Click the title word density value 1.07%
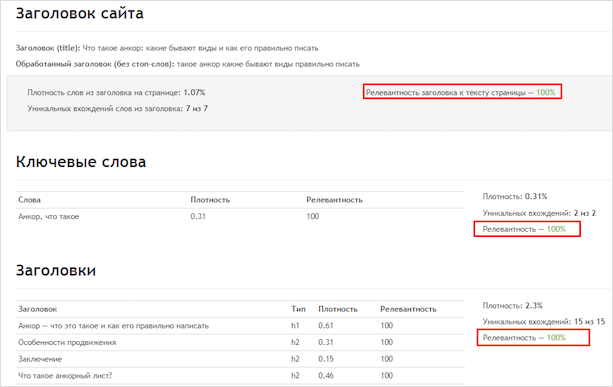Screen dimensions: 613x387 [x=194, y=93]
